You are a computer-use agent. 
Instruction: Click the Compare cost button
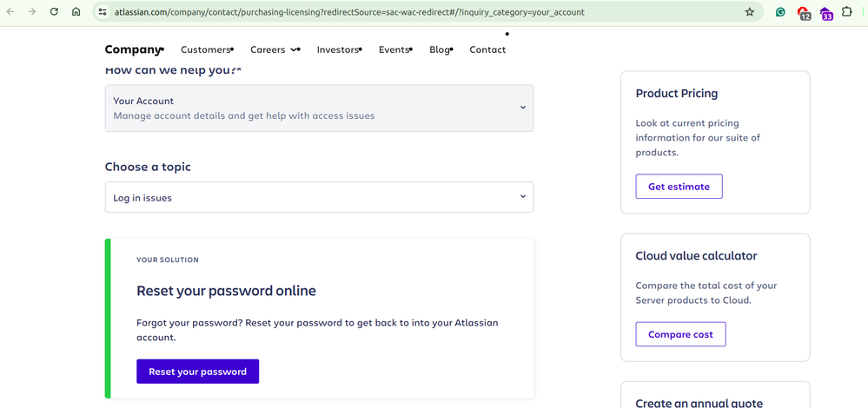point(680,334)
